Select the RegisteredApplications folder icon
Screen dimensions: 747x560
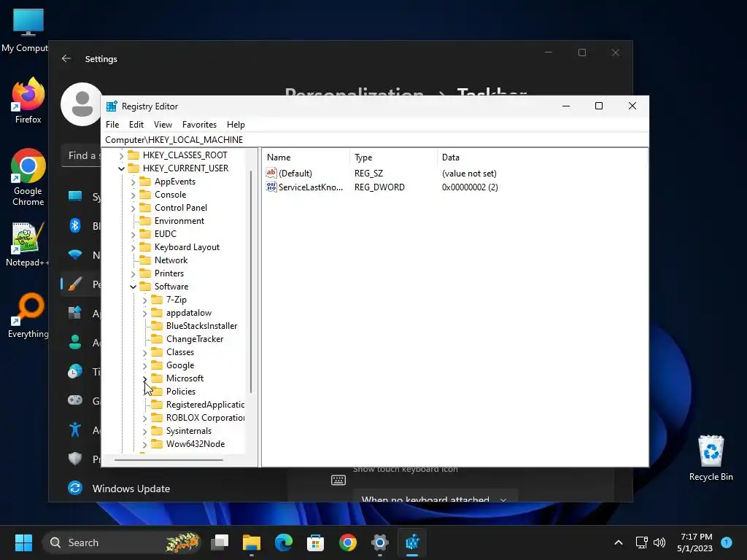click(x=157, y=405)
